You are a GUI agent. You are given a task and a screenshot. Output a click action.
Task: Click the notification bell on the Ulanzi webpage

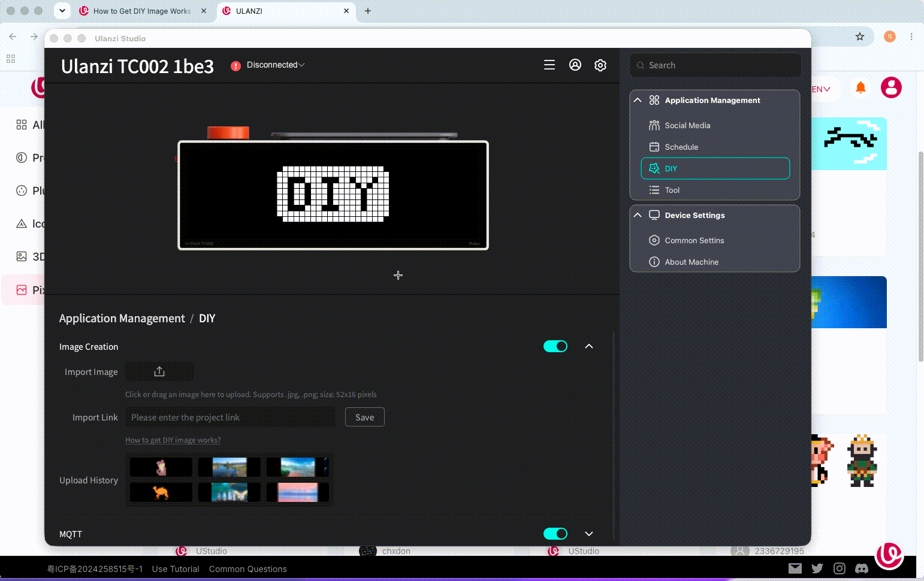click(860, 87)
